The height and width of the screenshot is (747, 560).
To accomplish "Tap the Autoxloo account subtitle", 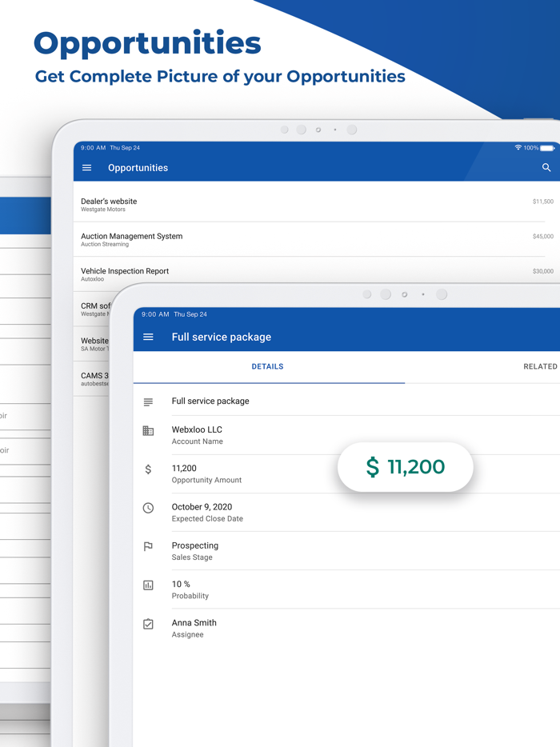I will 92,279.
